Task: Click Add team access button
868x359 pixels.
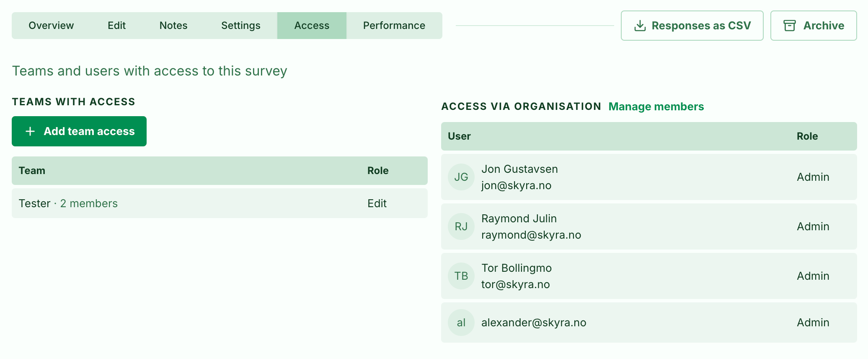Action: (79, 131)
